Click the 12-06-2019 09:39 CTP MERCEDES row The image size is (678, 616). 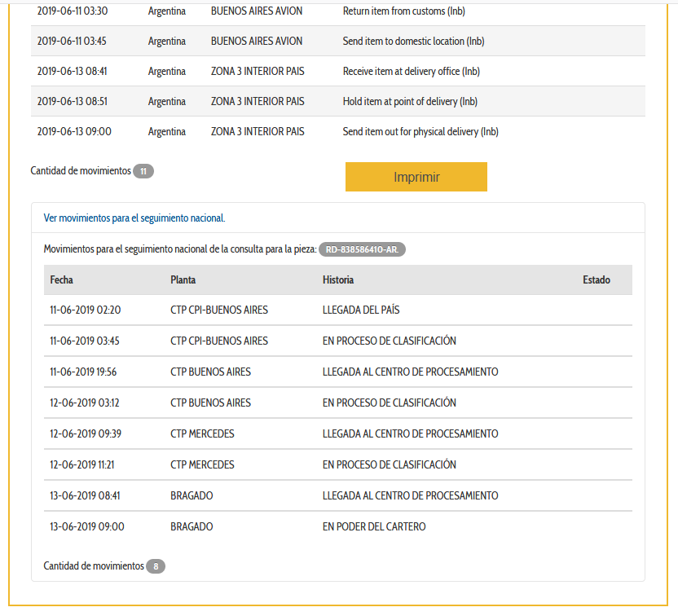click(337, 433)
